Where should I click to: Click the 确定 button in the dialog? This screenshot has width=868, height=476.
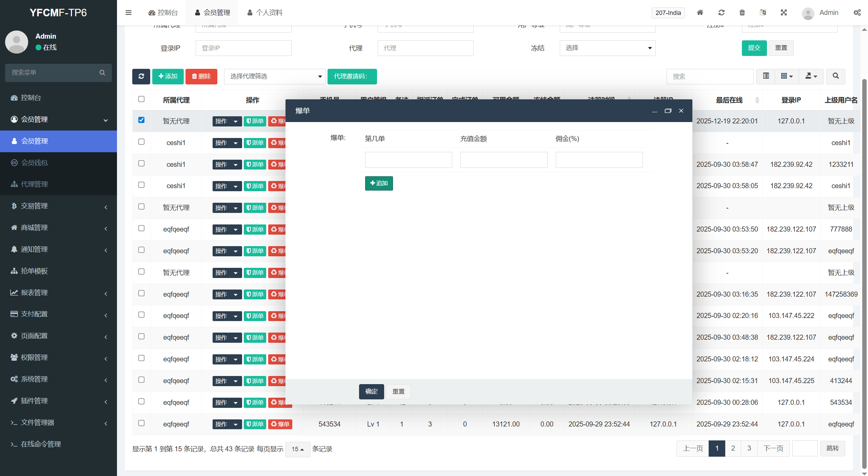coord(371,392)
